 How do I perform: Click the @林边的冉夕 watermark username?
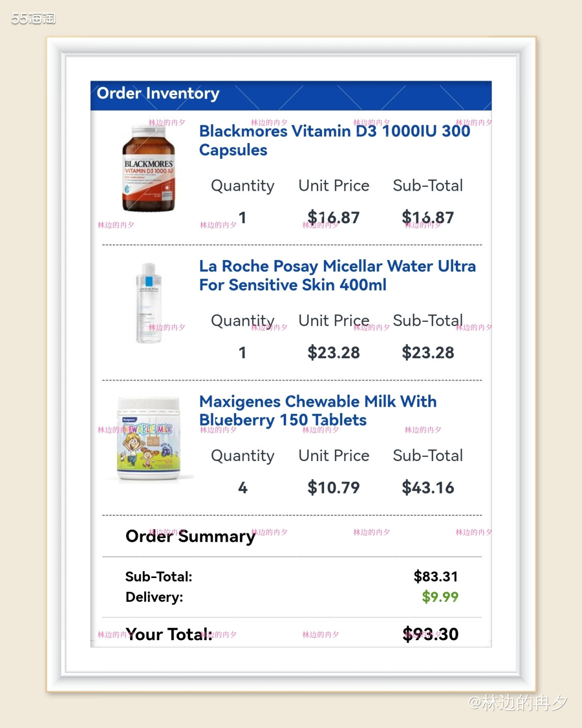click(517, 702)
